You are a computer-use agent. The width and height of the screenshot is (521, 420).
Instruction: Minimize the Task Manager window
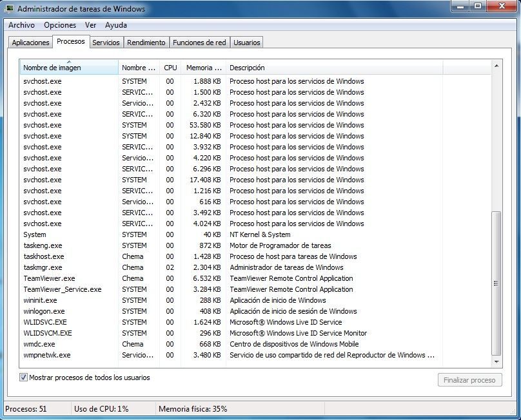pyautogui.click(x=460, y=6)
